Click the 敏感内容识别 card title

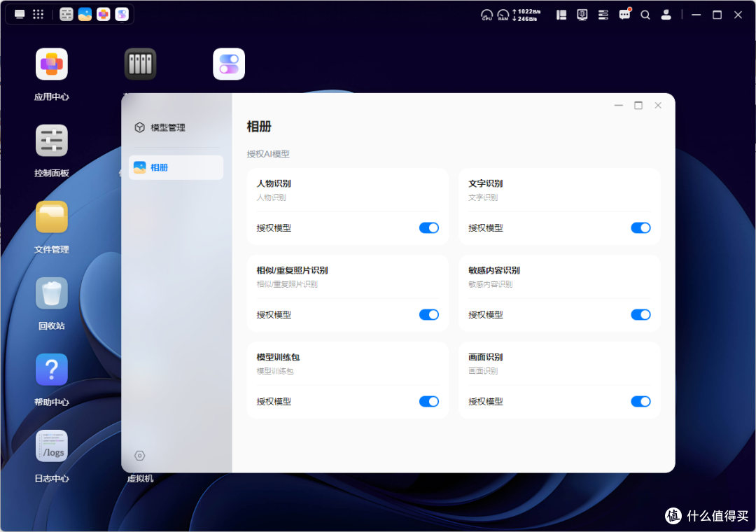click(494, 270)
